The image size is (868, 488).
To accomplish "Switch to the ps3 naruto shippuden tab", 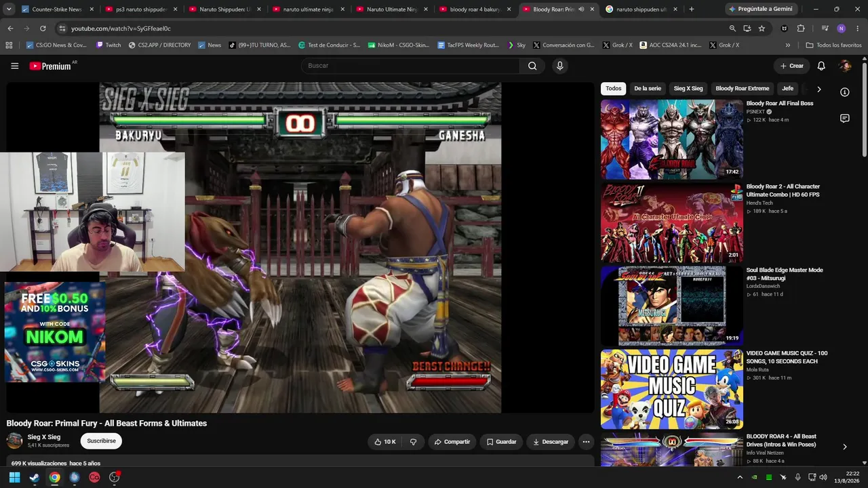I will coord(141,9).
